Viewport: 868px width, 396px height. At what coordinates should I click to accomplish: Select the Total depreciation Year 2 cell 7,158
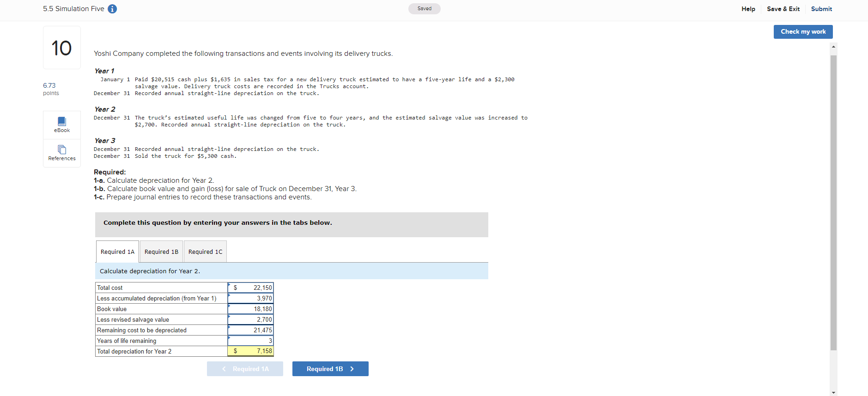click(x=250, y=351)
